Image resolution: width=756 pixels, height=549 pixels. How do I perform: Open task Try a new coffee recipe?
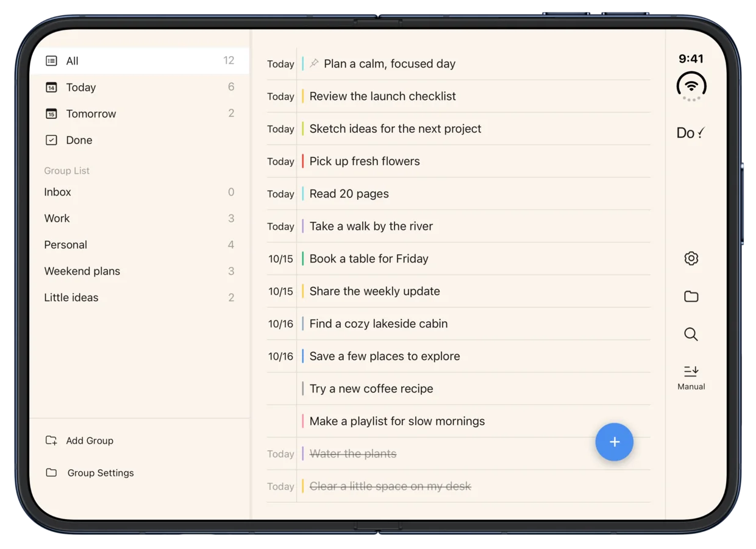coord(458,389)
